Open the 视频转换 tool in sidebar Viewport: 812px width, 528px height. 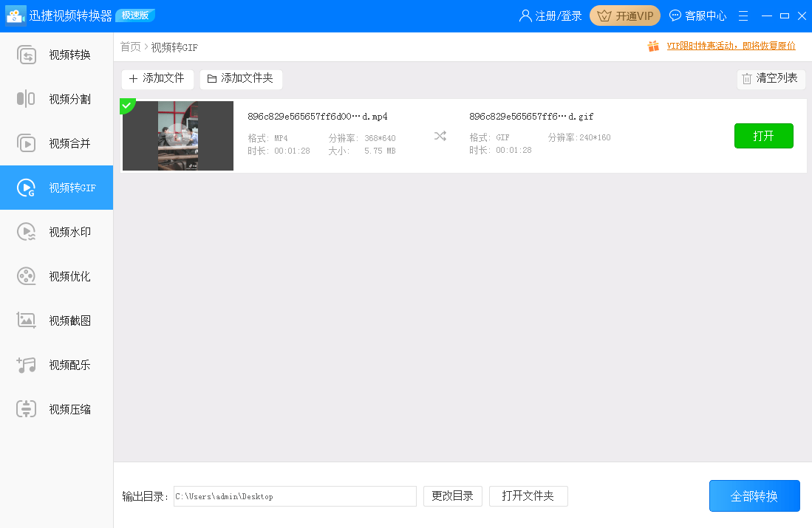pos(56,54)
